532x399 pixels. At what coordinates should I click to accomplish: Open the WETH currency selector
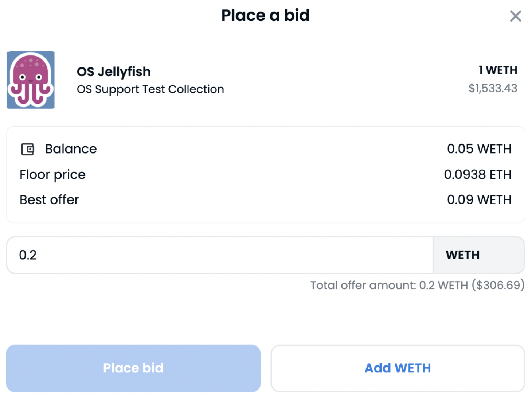pyautogui.click(x=479, y=255)
